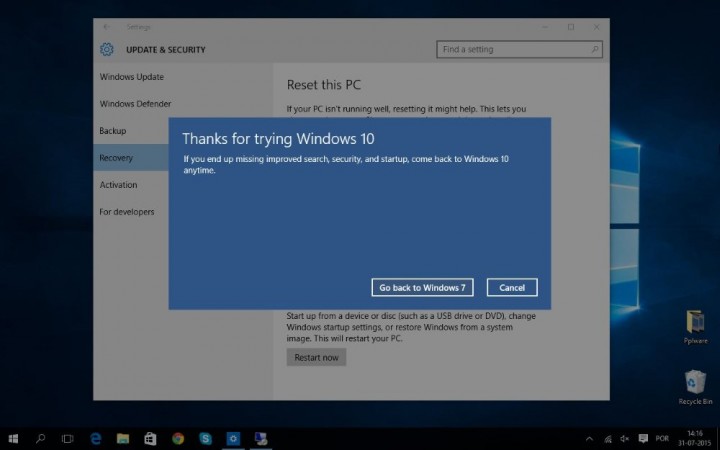
Task: Click the volume tray icon
Action: click(624, 439)
